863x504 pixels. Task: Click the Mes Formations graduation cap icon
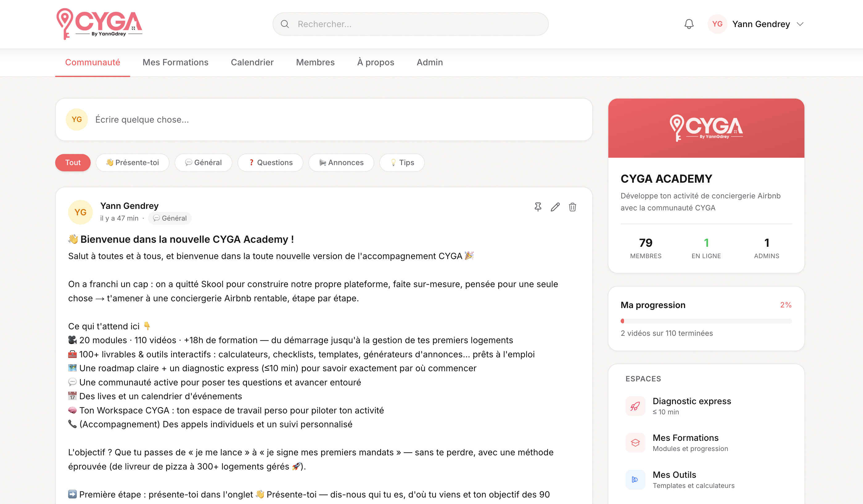635,443
